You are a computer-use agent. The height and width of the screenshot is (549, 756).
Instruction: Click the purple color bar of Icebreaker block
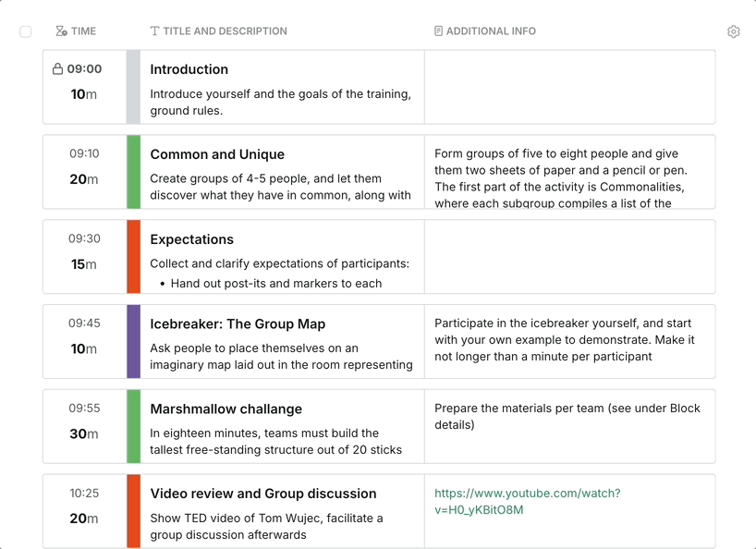click(x=133, y=341)
